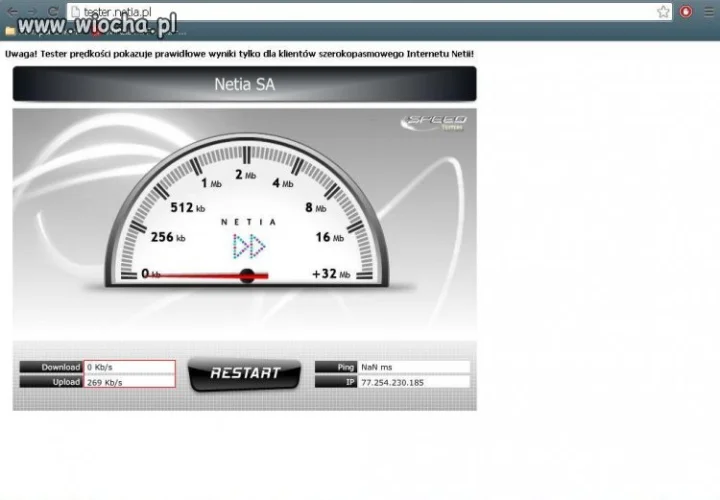The image size is (720, 500).
Task: Click the Speed Tester logo in the corner
Action: (433, 123)
